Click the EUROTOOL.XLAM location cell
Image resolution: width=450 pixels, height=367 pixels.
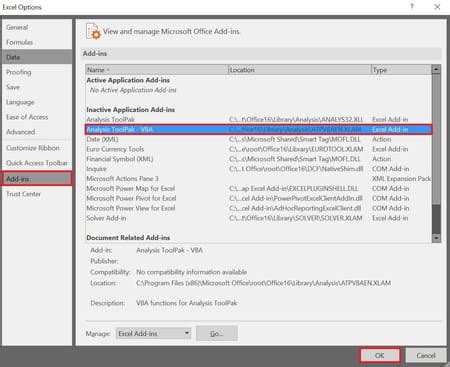tap(296, 149)
